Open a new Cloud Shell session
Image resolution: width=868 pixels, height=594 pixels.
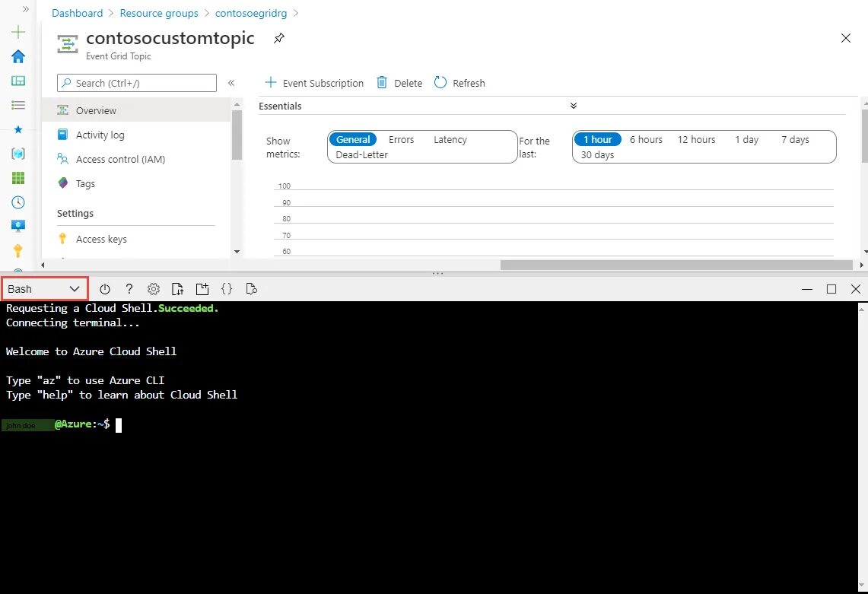tap(202, 289)
